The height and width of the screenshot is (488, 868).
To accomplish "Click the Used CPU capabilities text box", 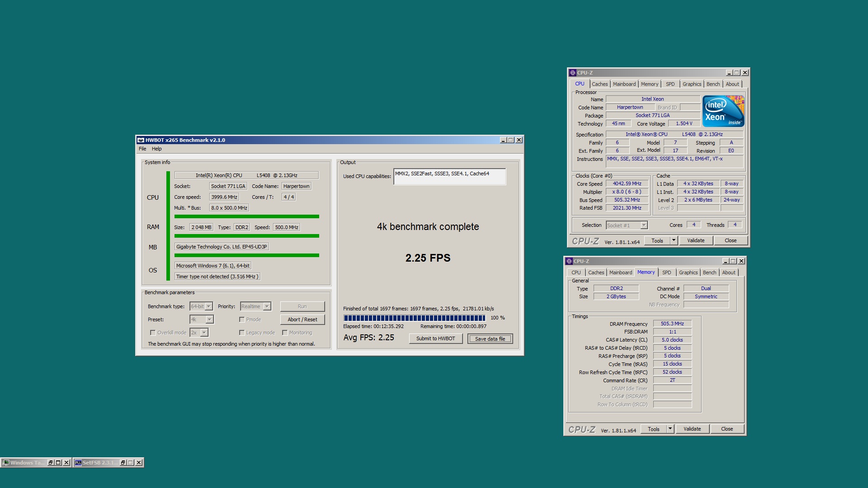I will point(450,177).
